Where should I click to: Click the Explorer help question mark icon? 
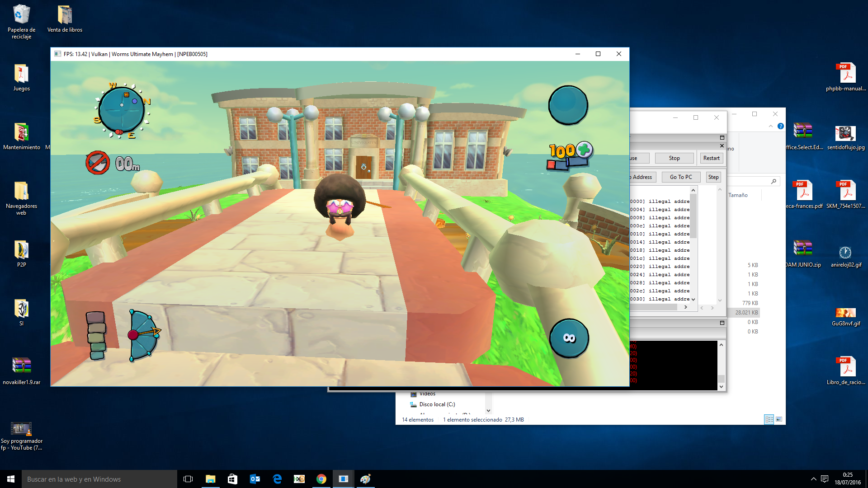click(x=780, y=127)
